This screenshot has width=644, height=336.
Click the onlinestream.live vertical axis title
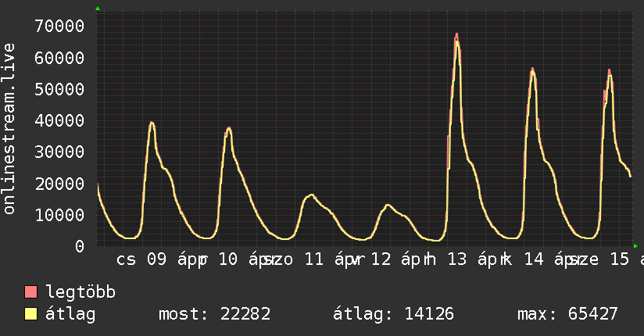[9, 129]
